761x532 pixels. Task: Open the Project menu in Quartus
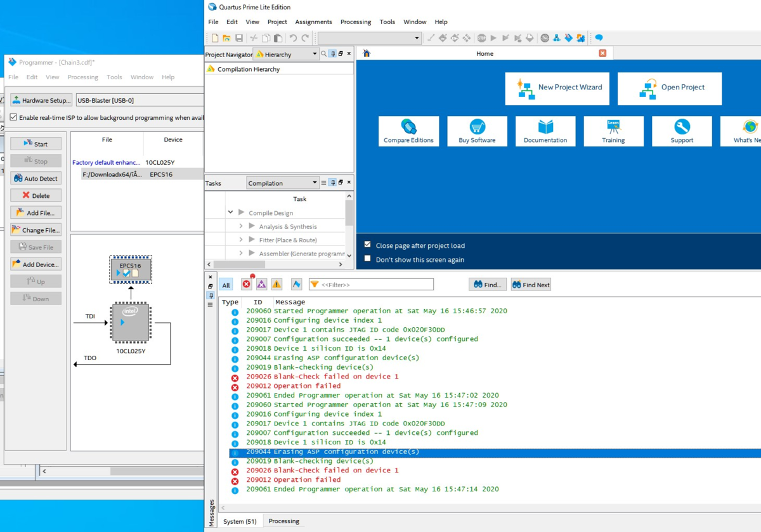click(x=277, y=22)
